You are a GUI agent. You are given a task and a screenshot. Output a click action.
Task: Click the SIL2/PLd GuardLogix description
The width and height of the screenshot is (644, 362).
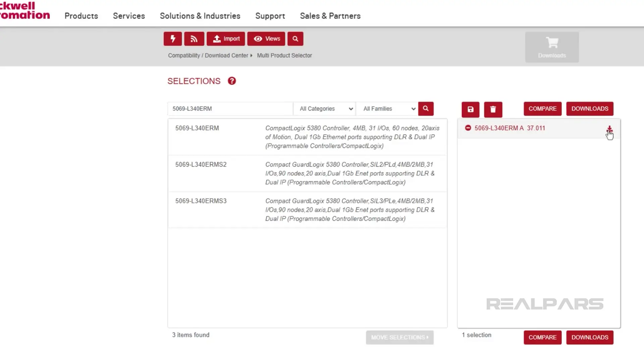[350, 173]
